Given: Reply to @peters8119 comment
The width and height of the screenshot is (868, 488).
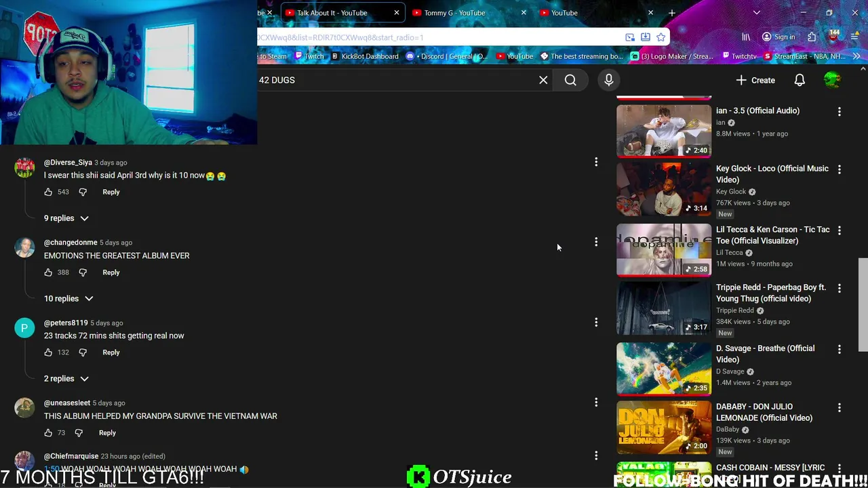Looking at the screenshot, I should (x=111, y=352).
